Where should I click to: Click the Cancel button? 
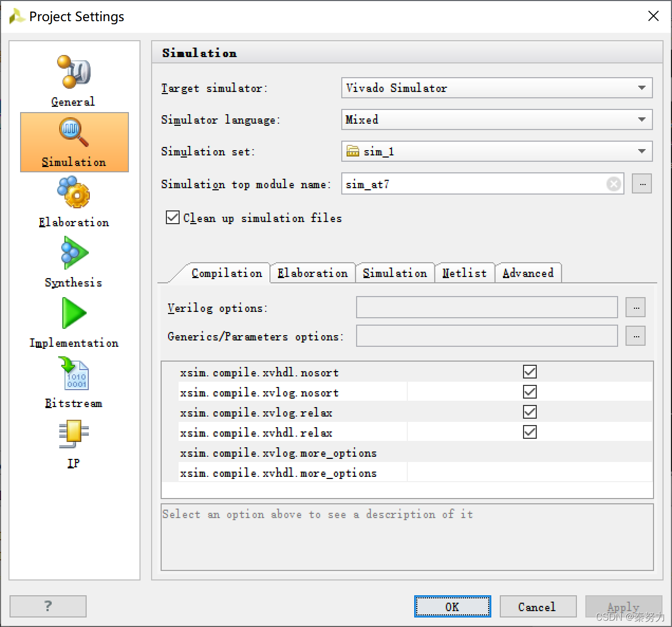(538, 606)
